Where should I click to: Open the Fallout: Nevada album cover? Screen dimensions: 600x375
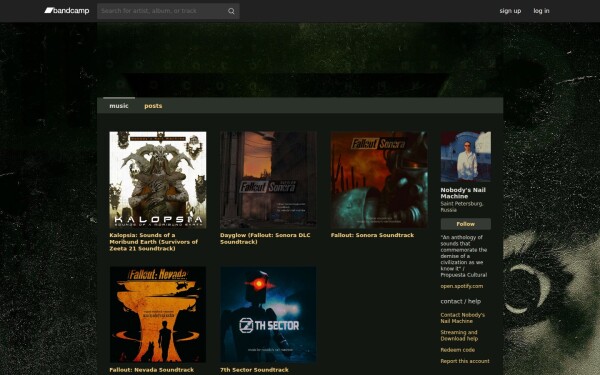tap(158, 315)
